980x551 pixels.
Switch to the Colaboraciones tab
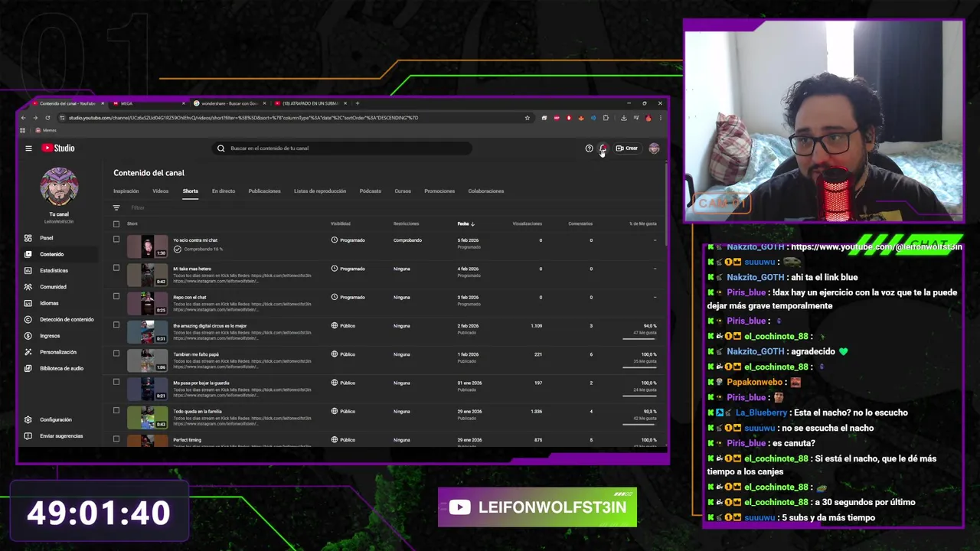(486, 191)
